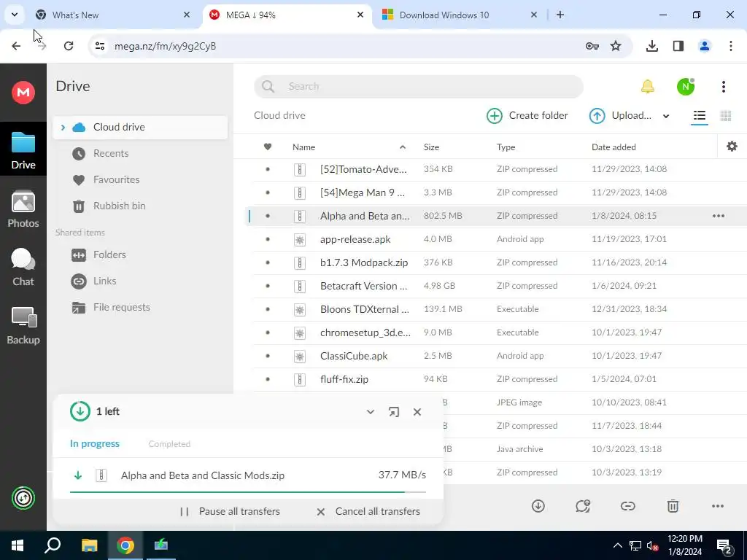This screenshot has height=560, width=747.
Task: Click Create folder button
Action: pyautogui.click(x=527, y=116)
